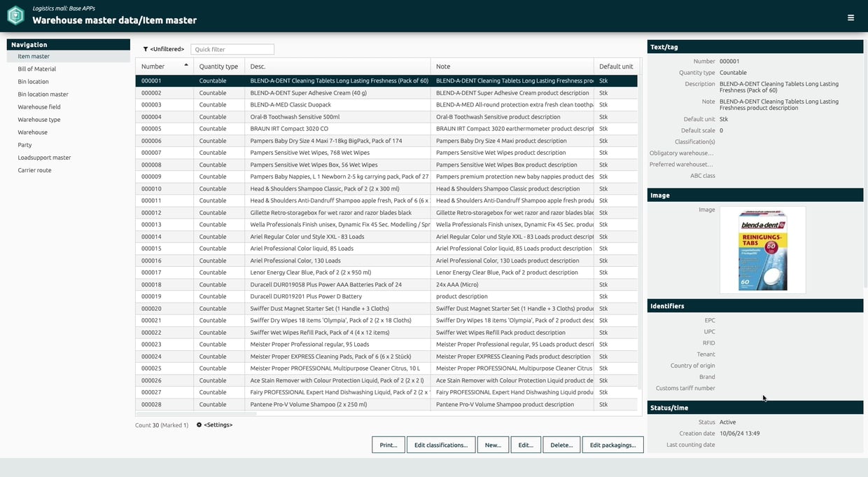Image resolution: width=868 pixels, height=477 pixels.
Task: Click the New... button
Action: point(493,445)
